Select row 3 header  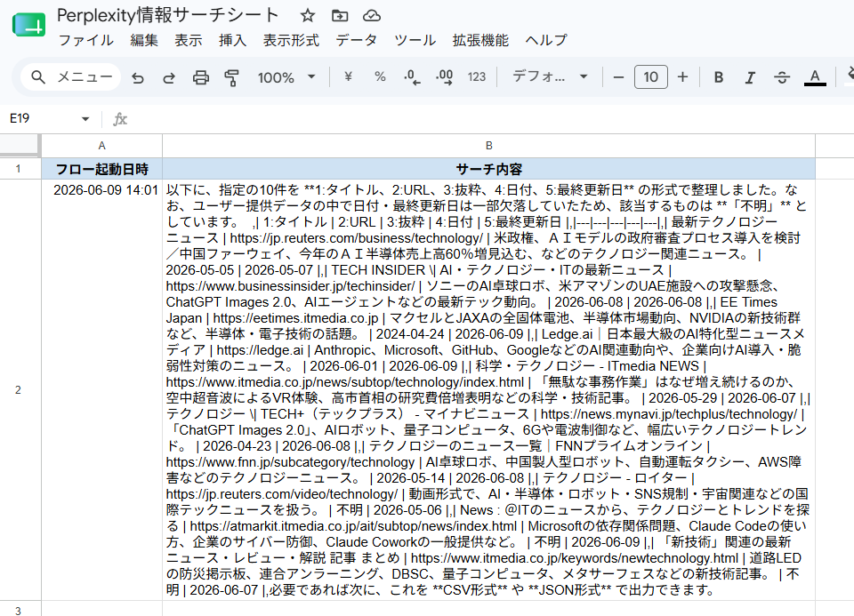point(19,610)
